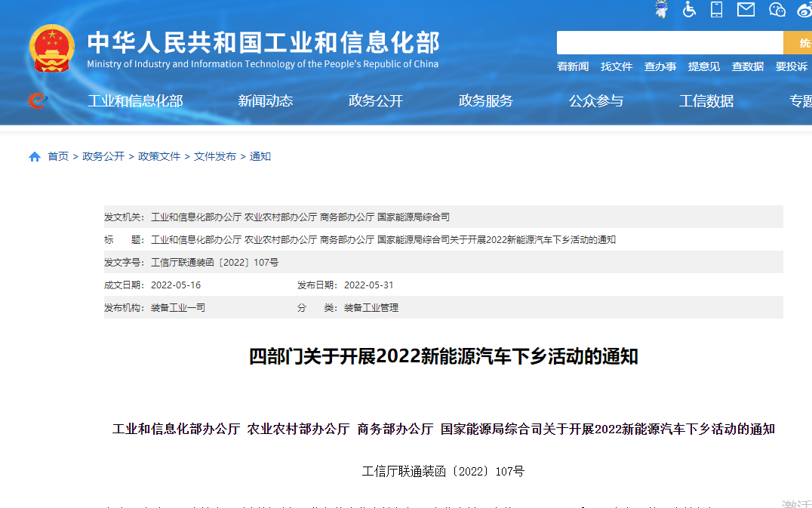Image resolution: width=812 pixels, height=508 pixels.
Task: Open 工信数据 in the navigation bar
Action: [706, 101]
